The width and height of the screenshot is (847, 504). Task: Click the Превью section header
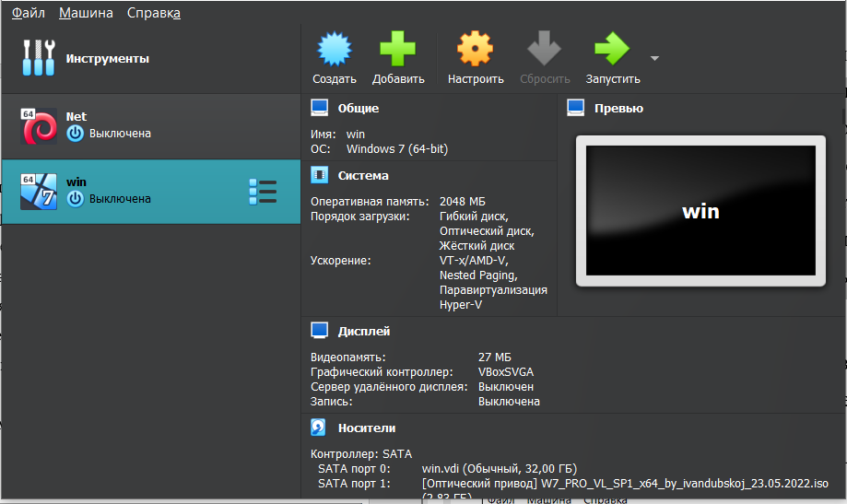tap(618, 108)
